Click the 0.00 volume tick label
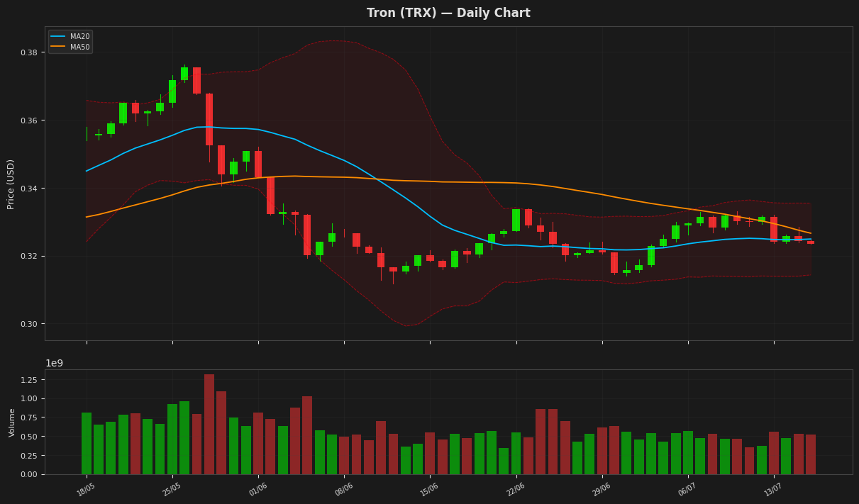This screenshot has width=859, height=504. (x=29, y=474)
